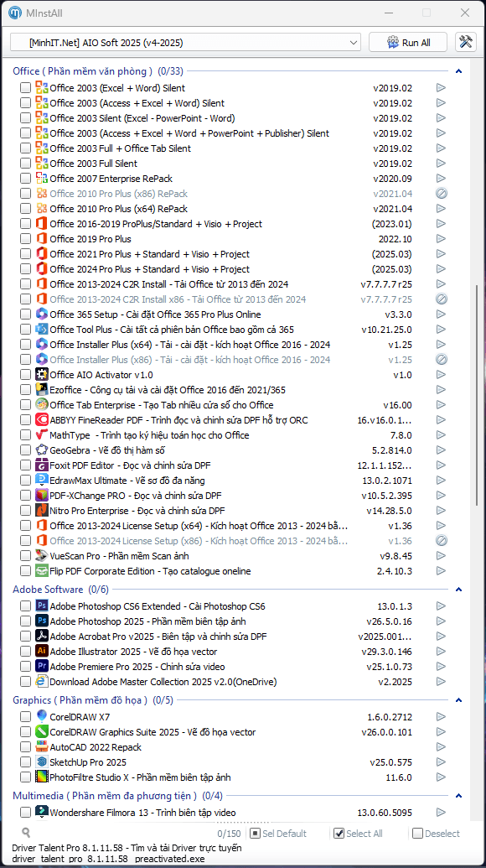Click Driver Talent Pro 8.1.11.58 status text

[x=127, y=848]
